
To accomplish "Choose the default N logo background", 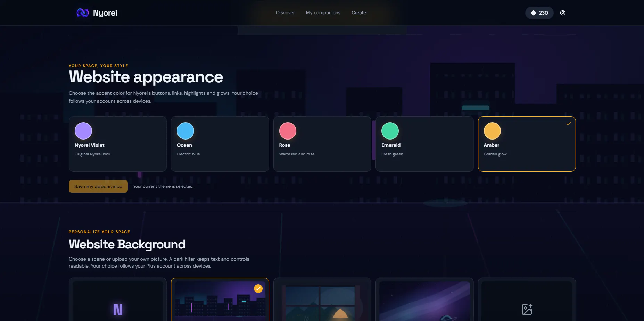I will click(x=118, y=299).
